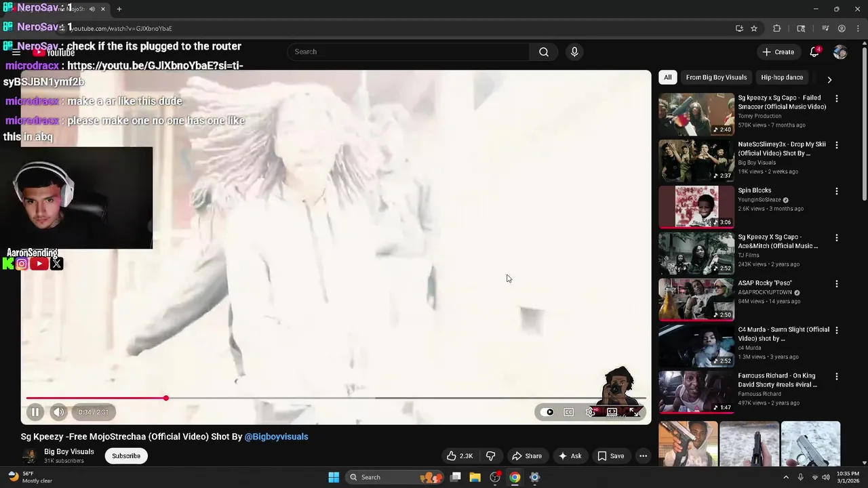
Task: Select Hip-hop dance chip
Action: point(782,77)
